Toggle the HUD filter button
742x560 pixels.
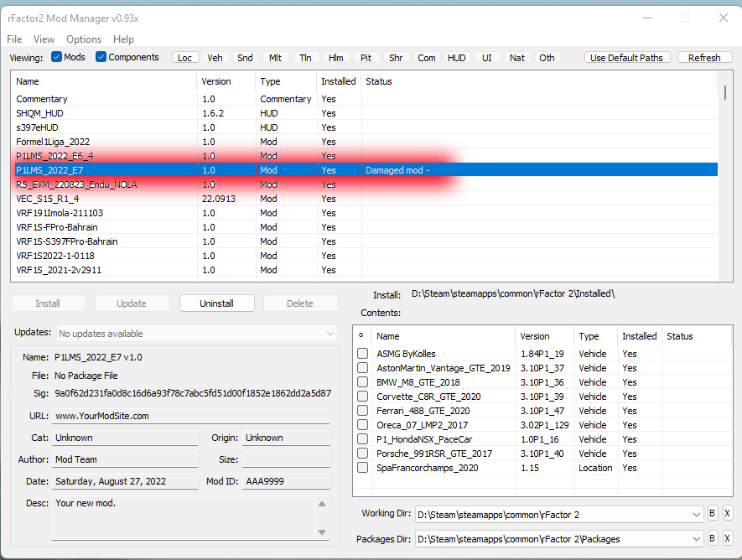[457, 58]
